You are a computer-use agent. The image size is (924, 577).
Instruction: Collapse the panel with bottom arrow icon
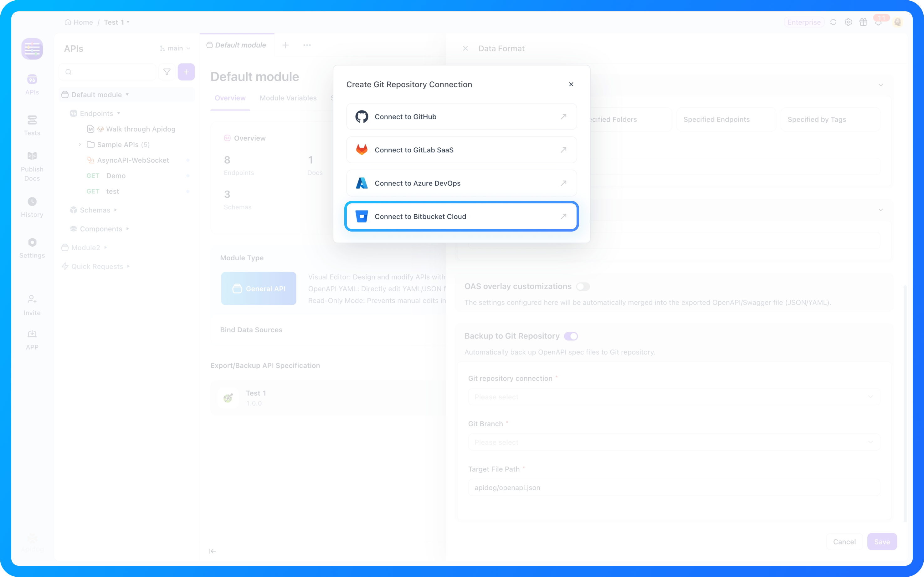(x=213, y=551)
